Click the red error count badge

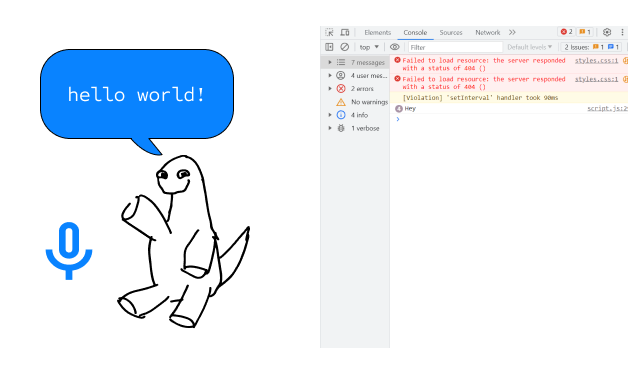coord(566,32)
